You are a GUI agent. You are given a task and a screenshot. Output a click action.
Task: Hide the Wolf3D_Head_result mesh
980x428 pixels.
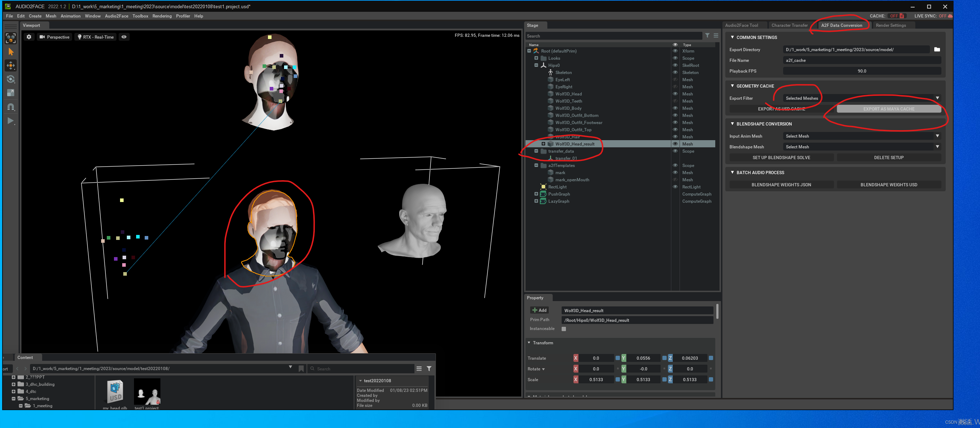pos(675,144)
